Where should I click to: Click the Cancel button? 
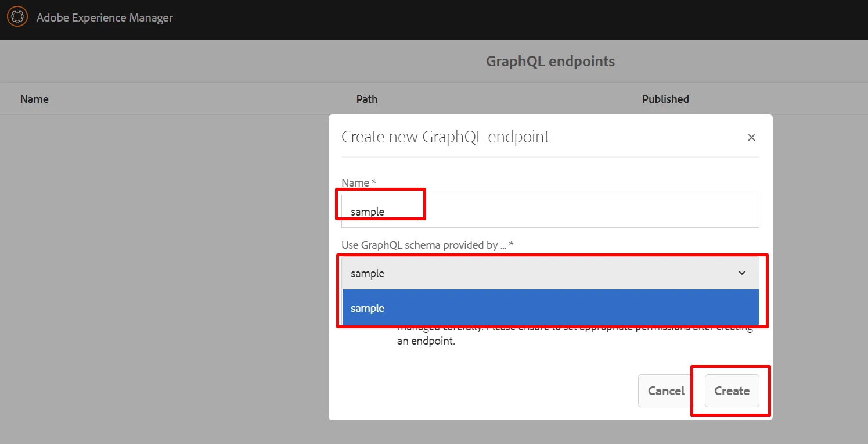coord(666,391)
